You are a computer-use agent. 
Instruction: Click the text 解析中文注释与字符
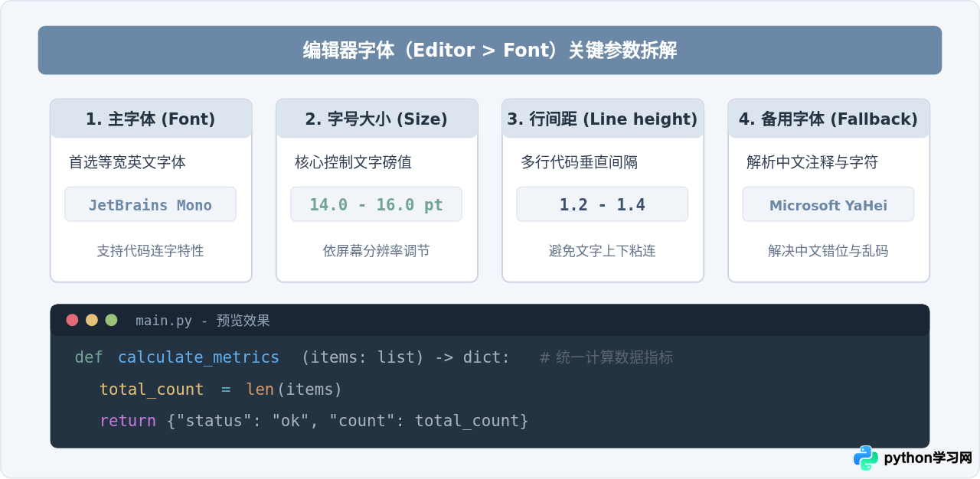pyautogui.click(x=812, y=162)
